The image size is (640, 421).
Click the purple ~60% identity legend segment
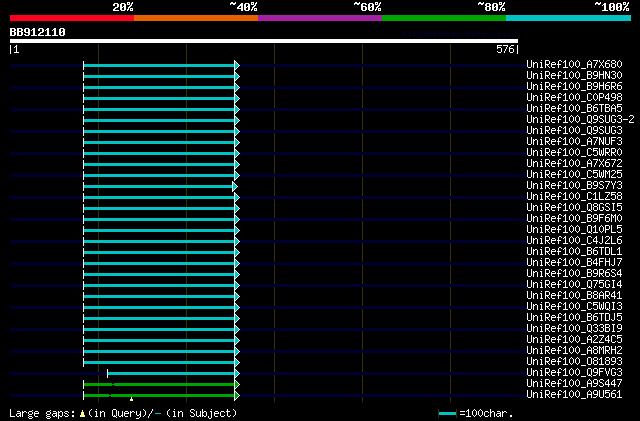320,18
